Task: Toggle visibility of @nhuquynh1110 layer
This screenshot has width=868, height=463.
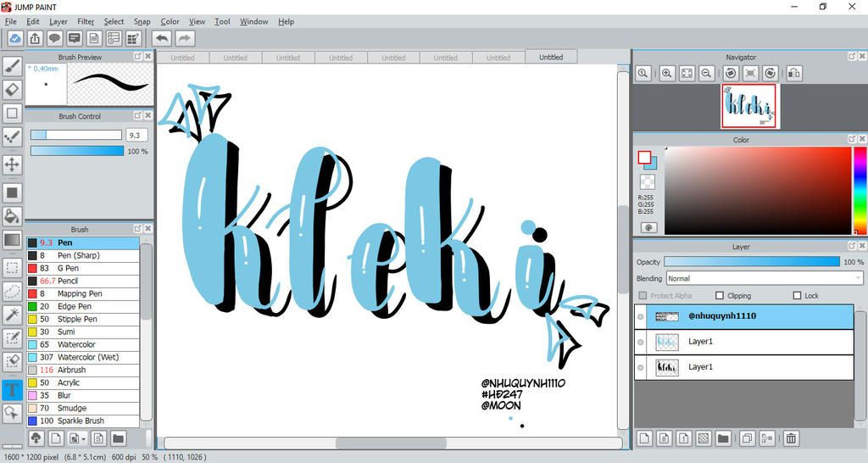Action: [x=641, y=317]
